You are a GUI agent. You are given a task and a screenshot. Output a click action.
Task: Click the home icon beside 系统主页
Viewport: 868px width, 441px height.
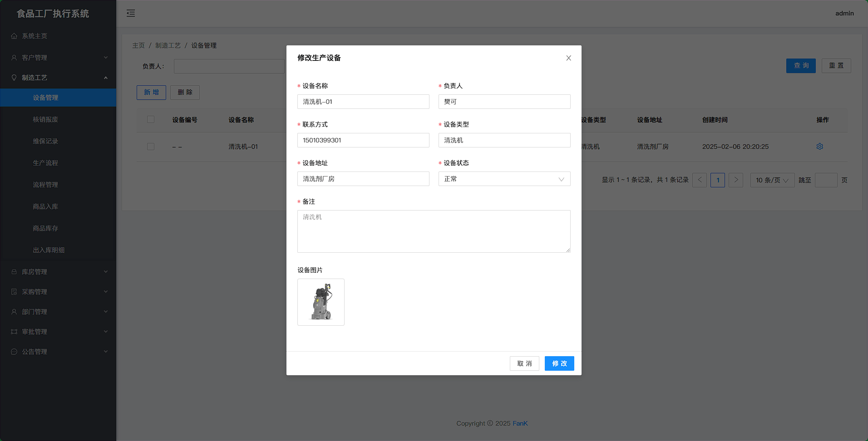(x=14, y=36)
